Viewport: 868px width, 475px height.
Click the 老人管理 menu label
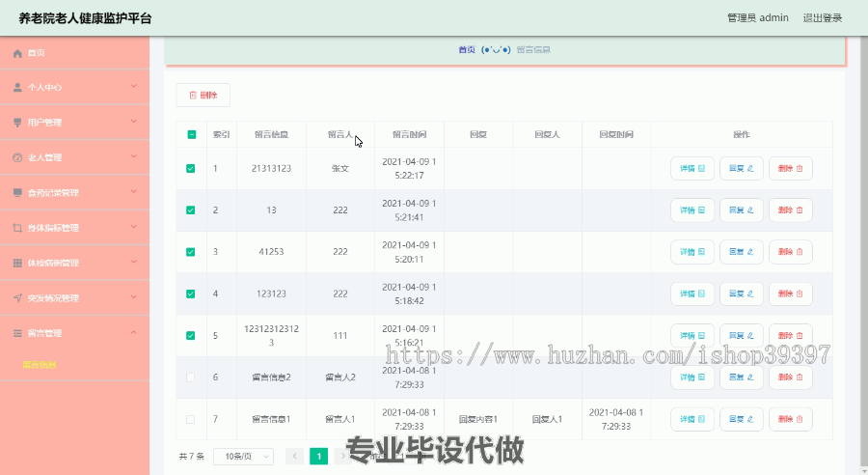(44, 157)
